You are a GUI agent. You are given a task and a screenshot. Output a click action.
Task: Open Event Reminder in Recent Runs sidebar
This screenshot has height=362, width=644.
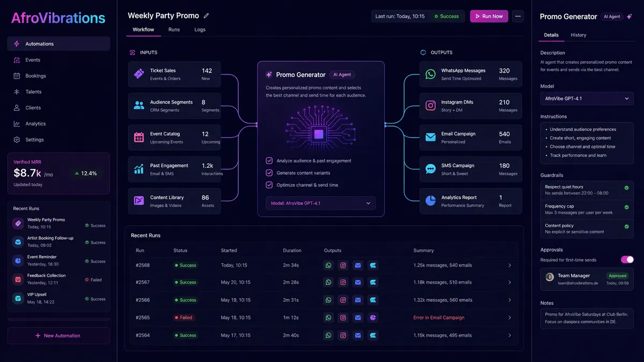point(59,261)
